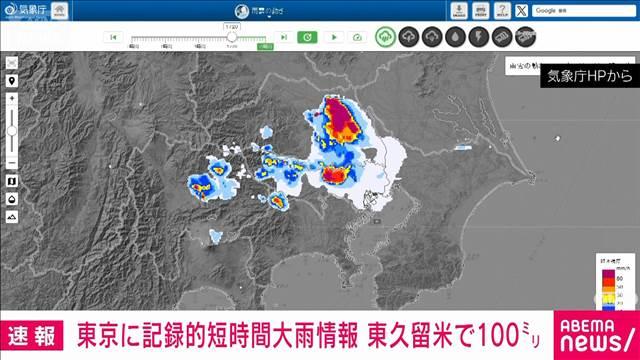Screen dimensions: 640x360
Task: Select the third dark cloud layer icon
Action: 432,37
